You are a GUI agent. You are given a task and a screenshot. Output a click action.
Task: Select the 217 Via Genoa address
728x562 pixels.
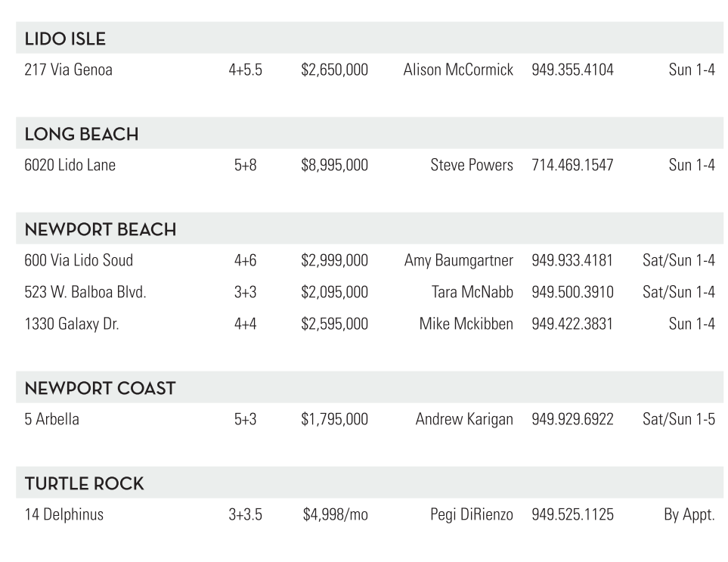pos(69,70)
